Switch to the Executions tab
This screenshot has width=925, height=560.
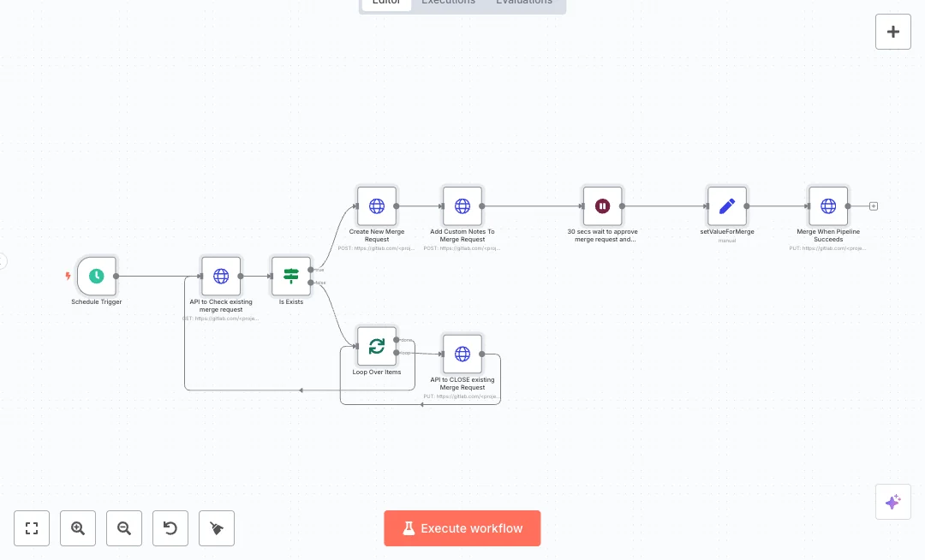pyautogui.click(x=448, y=3)
